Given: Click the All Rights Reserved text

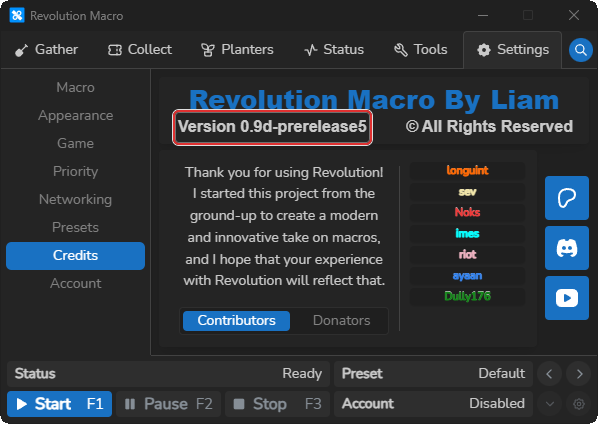Looking at the screenshot, I should pyautogui.click(x=489, y=127).
